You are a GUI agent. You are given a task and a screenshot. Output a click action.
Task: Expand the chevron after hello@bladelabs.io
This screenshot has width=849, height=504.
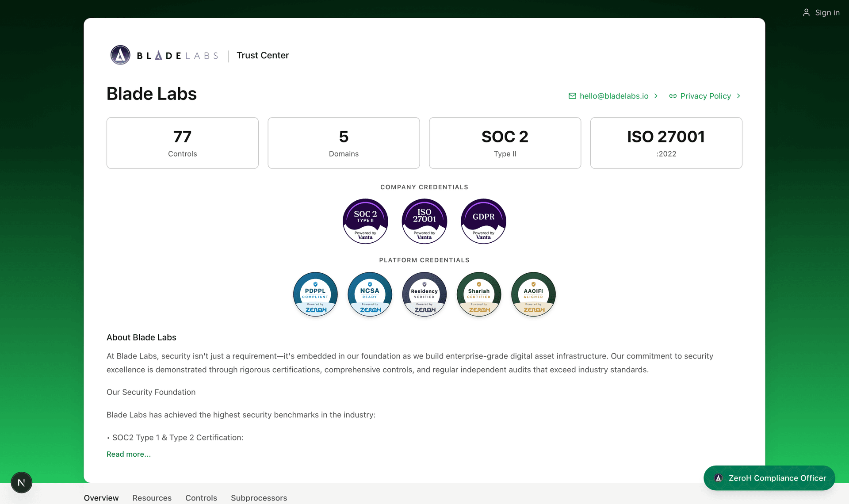coord(656,96)
